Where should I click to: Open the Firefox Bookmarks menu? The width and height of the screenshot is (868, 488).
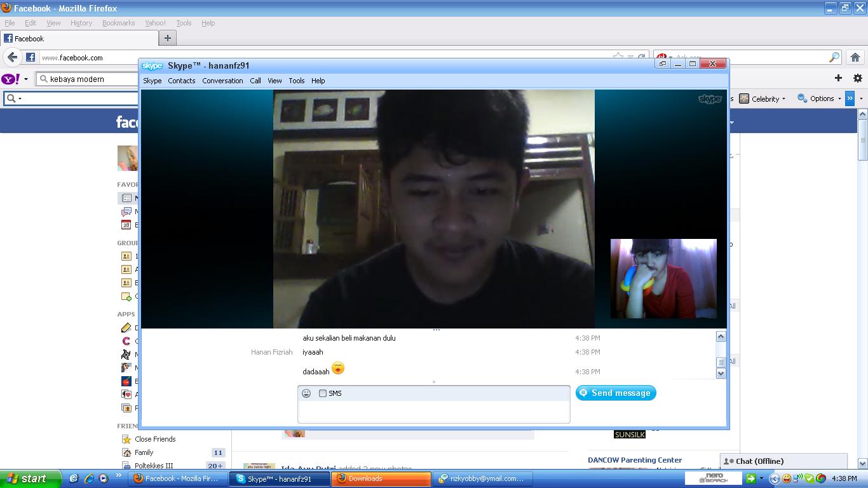coord(119,23)
